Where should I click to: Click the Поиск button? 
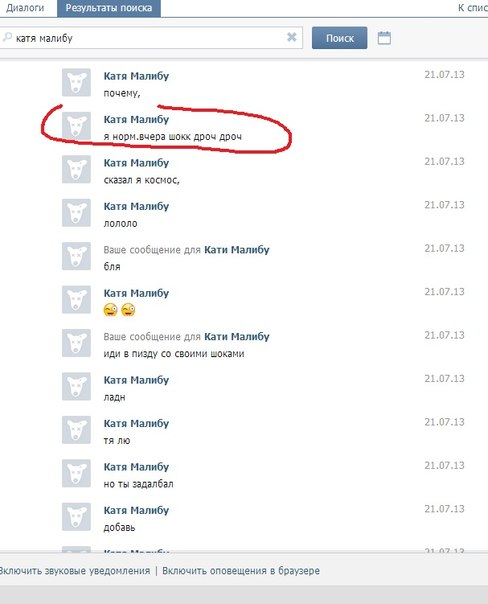point(339,38)
